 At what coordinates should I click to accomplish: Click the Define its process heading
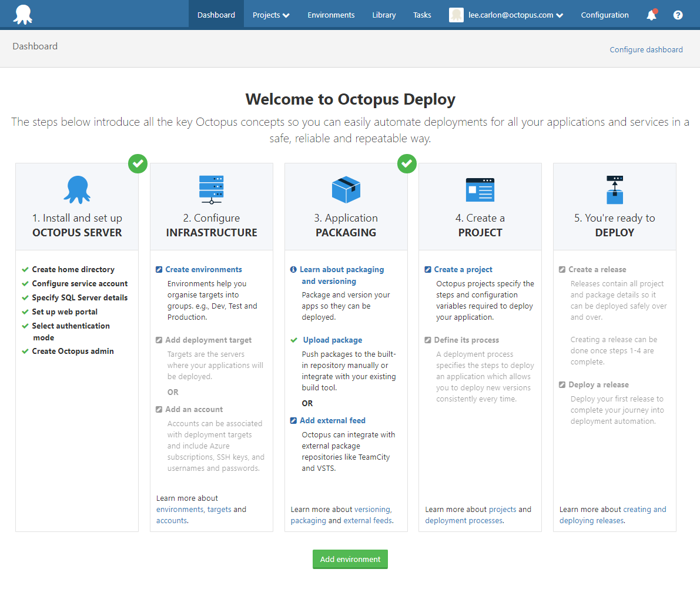click(x=467, y=340)
